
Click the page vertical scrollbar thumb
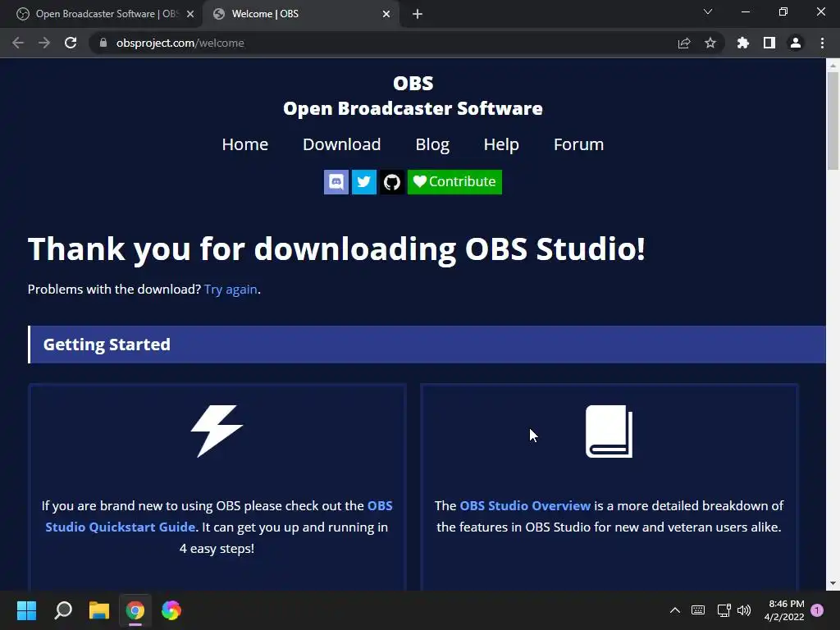[x=833, y=121]
